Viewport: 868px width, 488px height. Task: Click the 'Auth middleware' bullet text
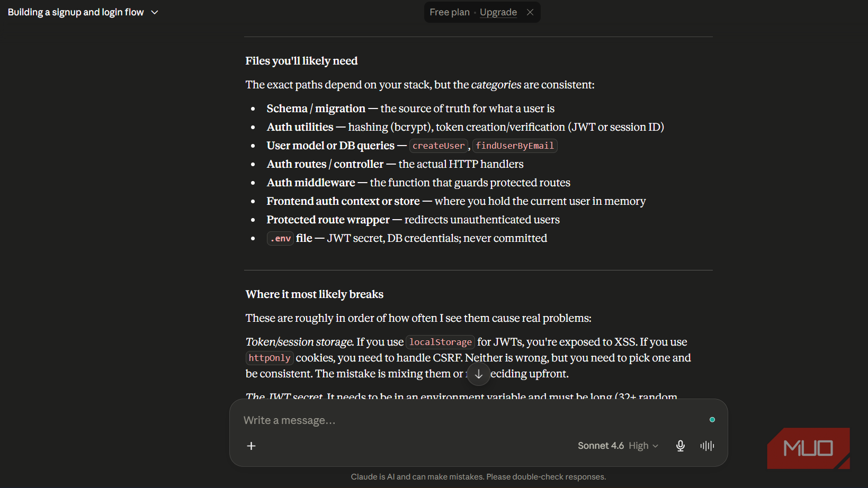pyautogui.click(x=311, y=183)
